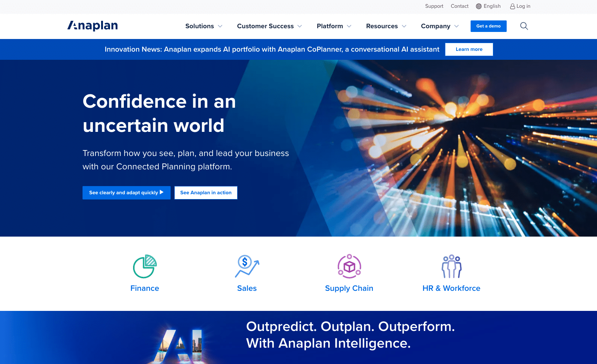Open the Support link

click(x=434, y=6)
